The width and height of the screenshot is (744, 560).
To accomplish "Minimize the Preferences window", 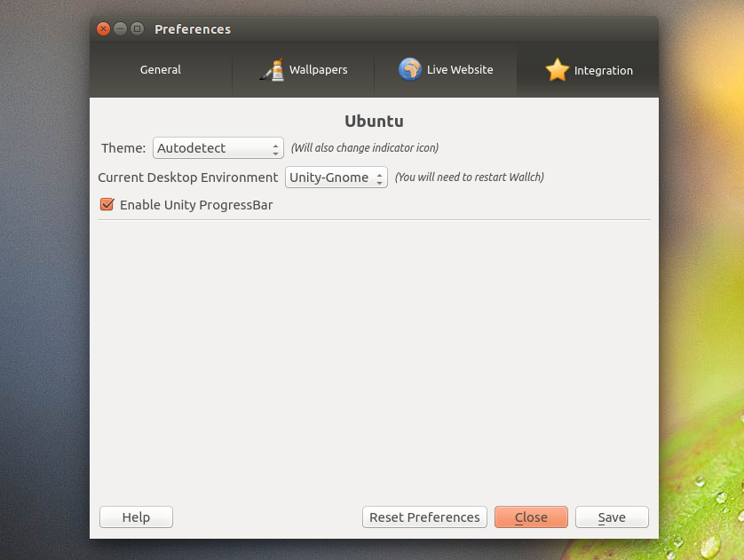I will 120,29.
